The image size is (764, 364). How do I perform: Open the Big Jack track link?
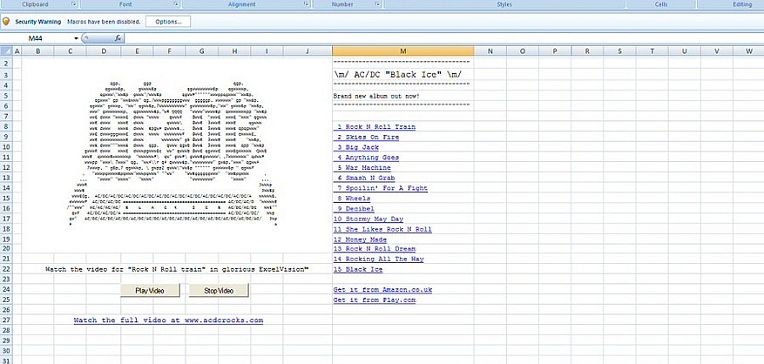click(x=357, y=147)
